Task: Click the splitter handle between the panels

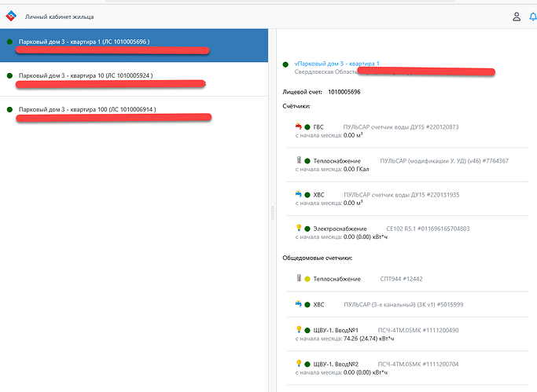Action: (x=272, y=211)
